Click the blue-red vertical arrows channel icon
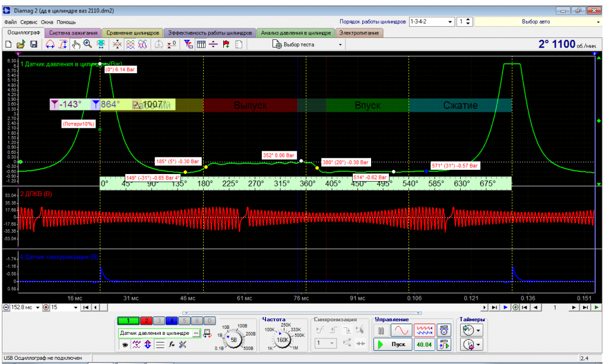Image resolution: width=608 pixels, height=364 pixels. click(x=148, y=344)
